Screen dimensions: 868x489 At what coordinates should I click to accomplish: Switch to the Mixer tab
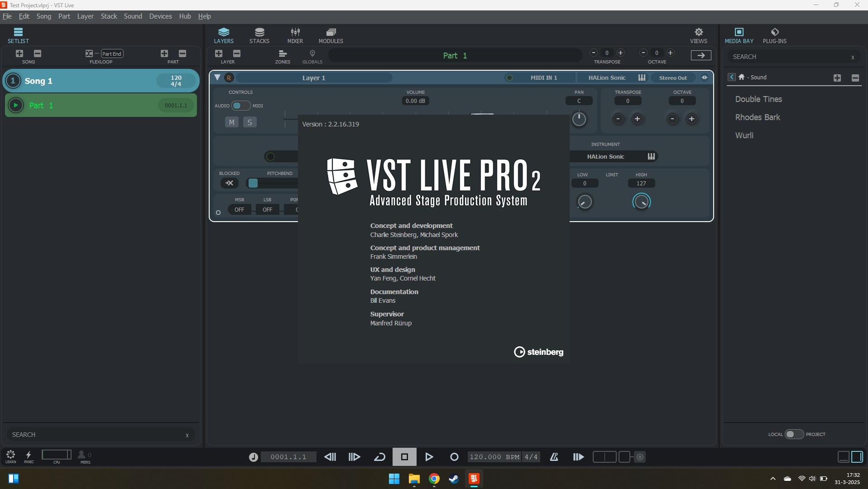pos(295,35)
